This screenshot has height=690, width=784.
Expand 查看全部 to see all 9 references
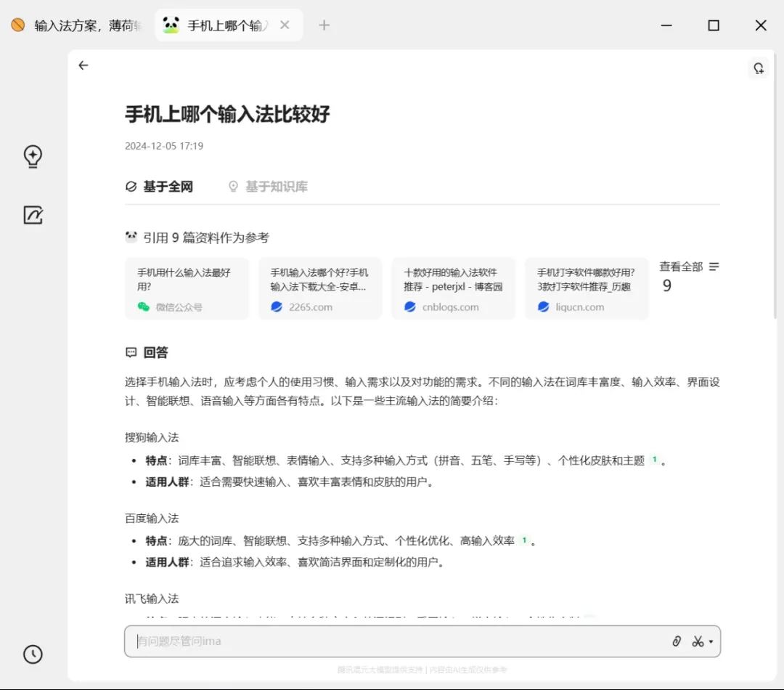[x=682, y=267]
